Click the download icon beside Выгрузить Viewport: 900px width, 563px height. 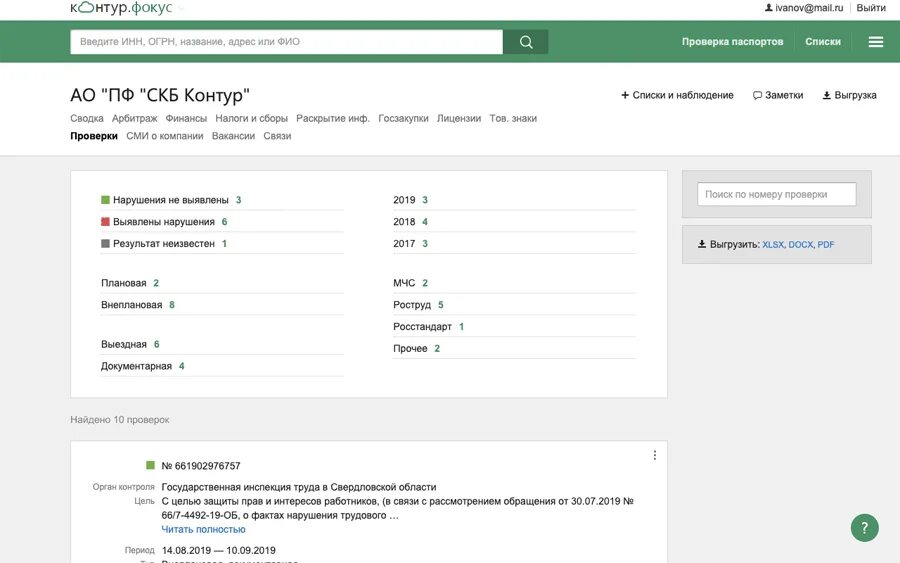(x=701, y=244)
